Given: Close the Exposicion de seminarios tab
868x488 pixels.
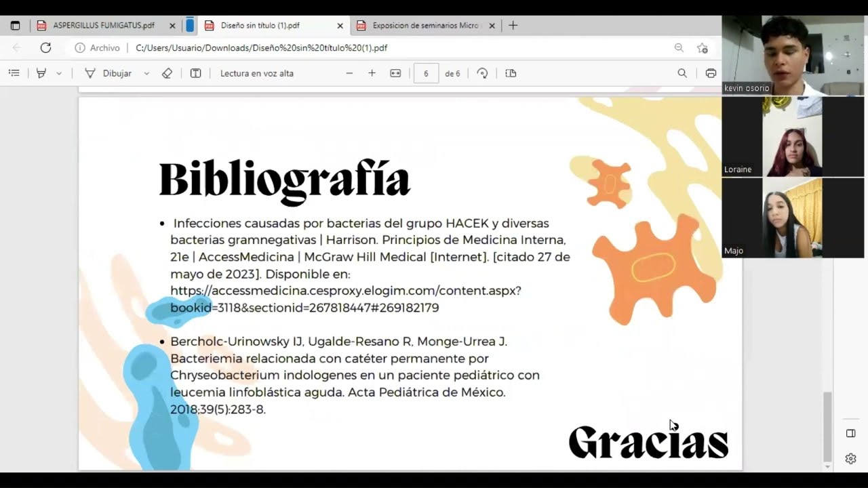Looking at the screenshot, I should 492,26.
